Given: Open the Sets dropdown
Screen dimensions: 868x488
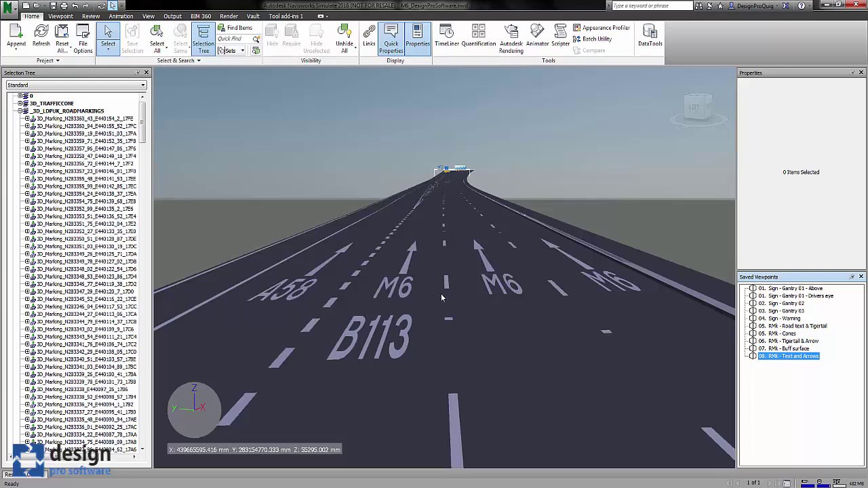Looking at the screenshot, I should 231,51.
